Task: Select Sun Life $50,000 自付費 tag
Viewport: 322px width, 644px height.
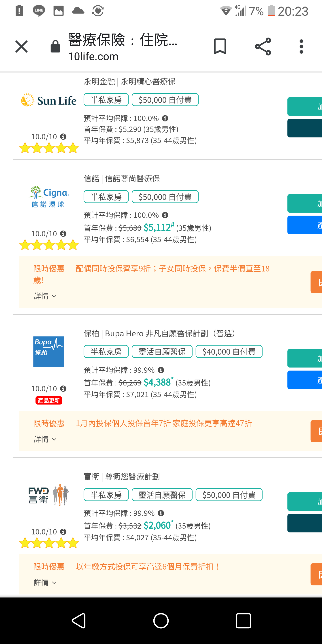Action: [165, 100]
